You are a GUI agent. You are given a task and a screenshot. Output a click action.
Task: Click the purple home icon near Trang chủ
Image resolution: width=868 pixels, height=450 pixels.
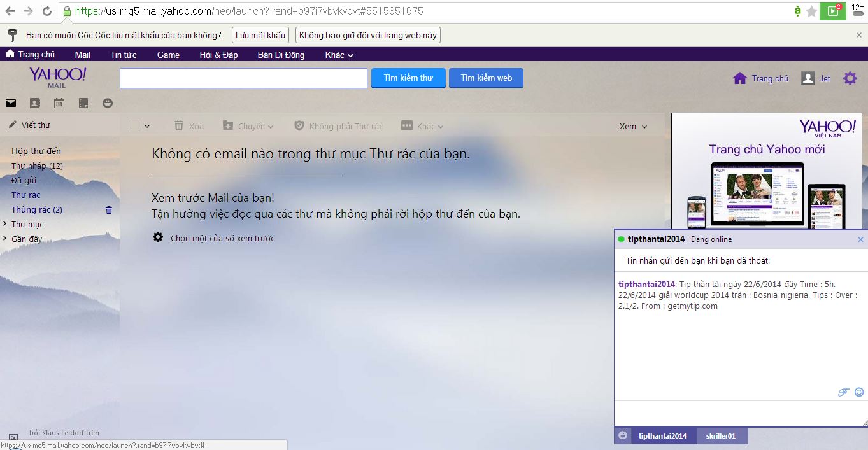coord(739,78)
